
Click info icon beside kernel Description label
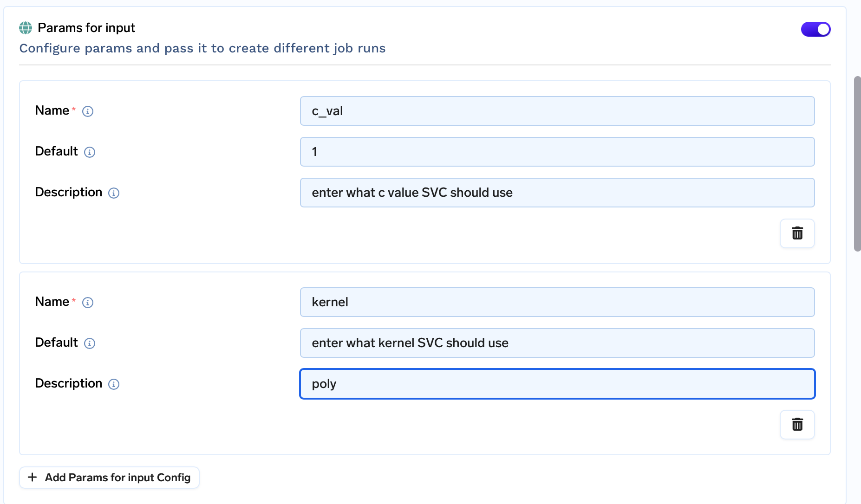pos(114,384)
